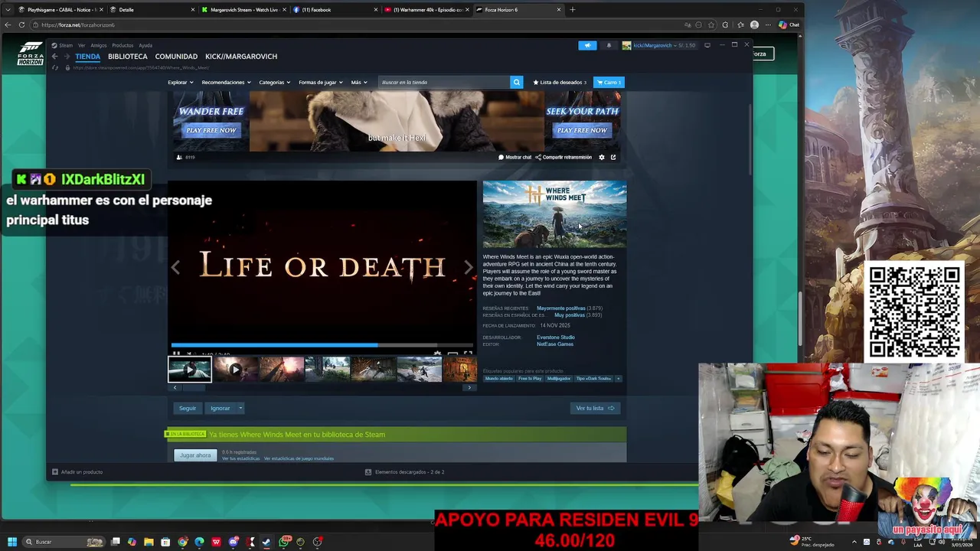The height and width of the screenshot is (551, 980).
Task: Open the Productos menu
Action: pos(122,45)
